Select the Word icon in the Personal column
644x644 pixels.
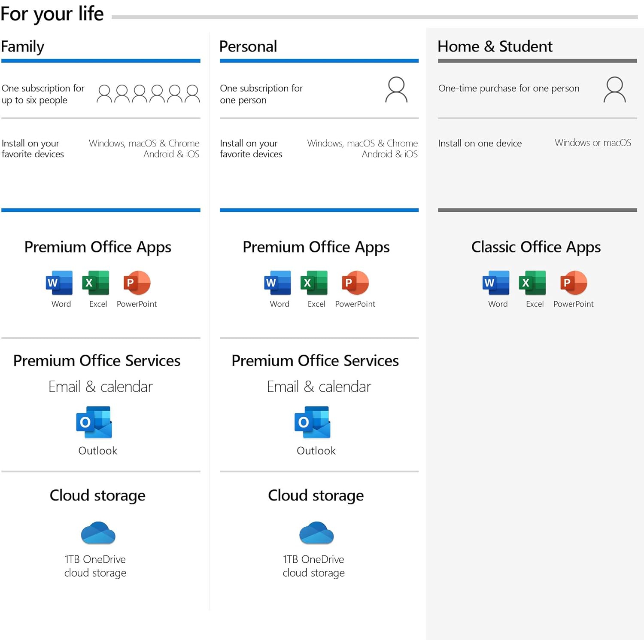[277, 283]
